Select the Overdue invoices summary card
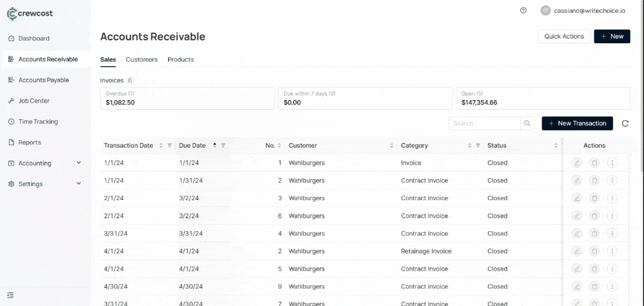 point(187,98)
